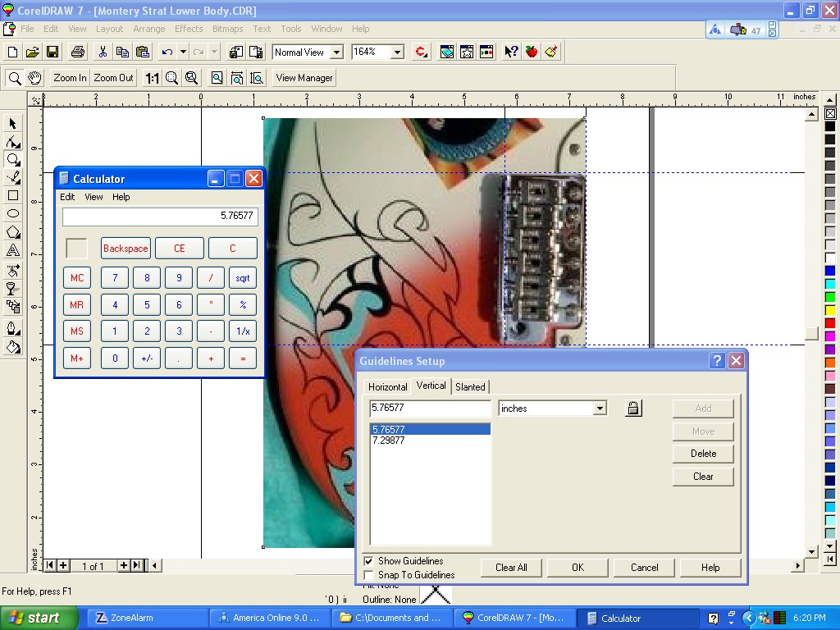The image size is (840, 630).
Task: Select the Shape tool in toolbox
Action: [x=13, y=142]
